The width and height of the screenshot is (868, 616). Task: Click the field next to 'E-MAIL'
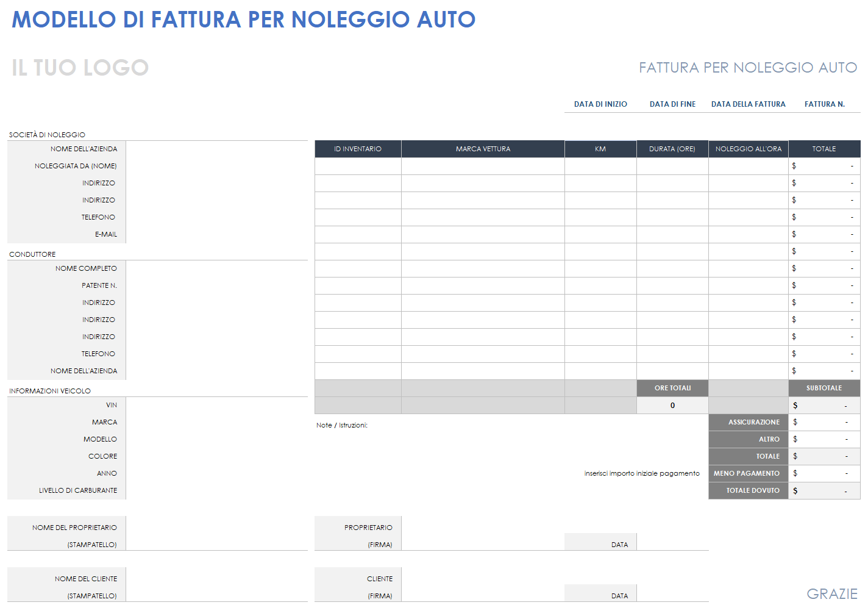coord(217,234)
